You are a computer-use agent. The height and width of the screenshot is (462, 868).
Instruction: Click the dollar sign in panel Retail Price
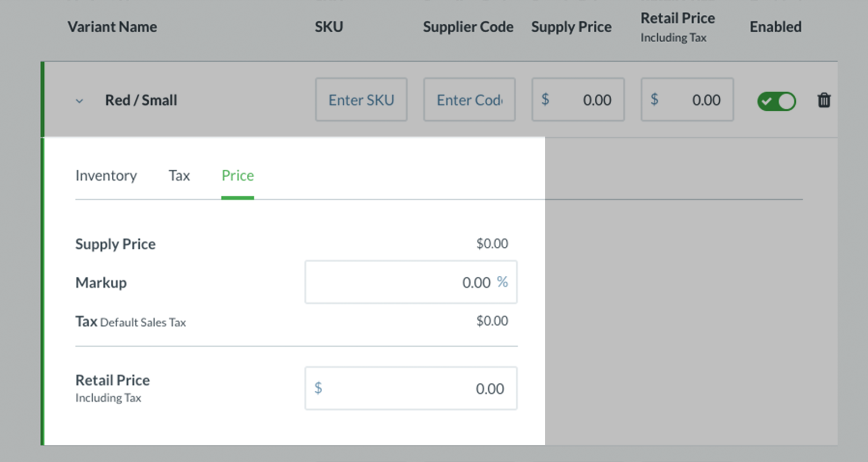(x=318, y=388)
